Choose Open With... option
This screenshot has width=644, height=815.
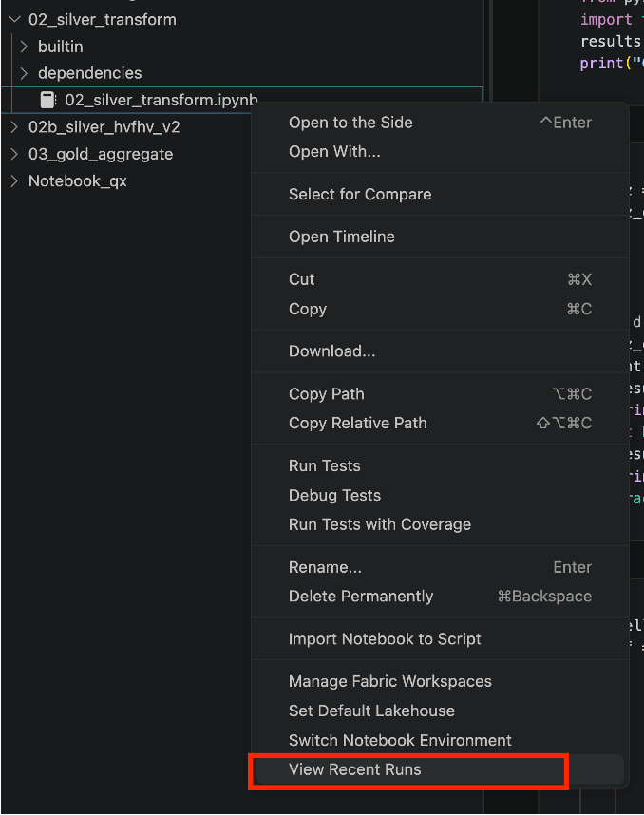click(334, 152)
